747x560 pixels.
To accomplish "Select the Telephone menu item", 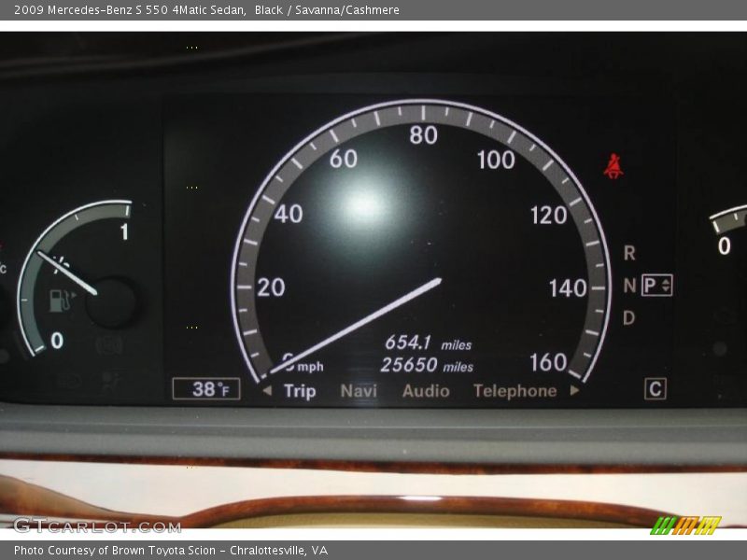I will [x=515, y=391].
